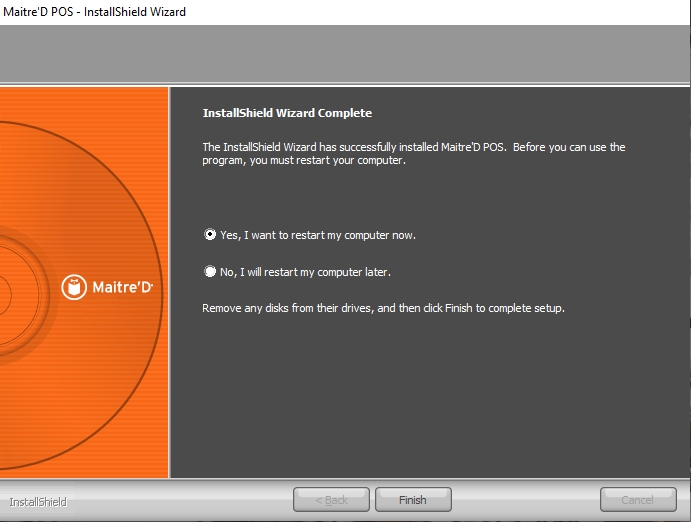
Task: Click the divider between orange and dark panels
Action: (169, 280)
